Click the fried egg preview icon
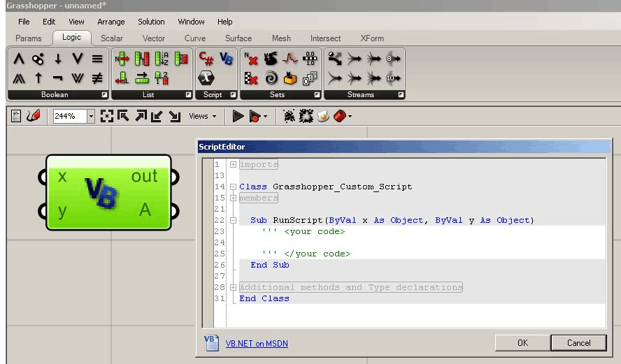 (323, 116)
